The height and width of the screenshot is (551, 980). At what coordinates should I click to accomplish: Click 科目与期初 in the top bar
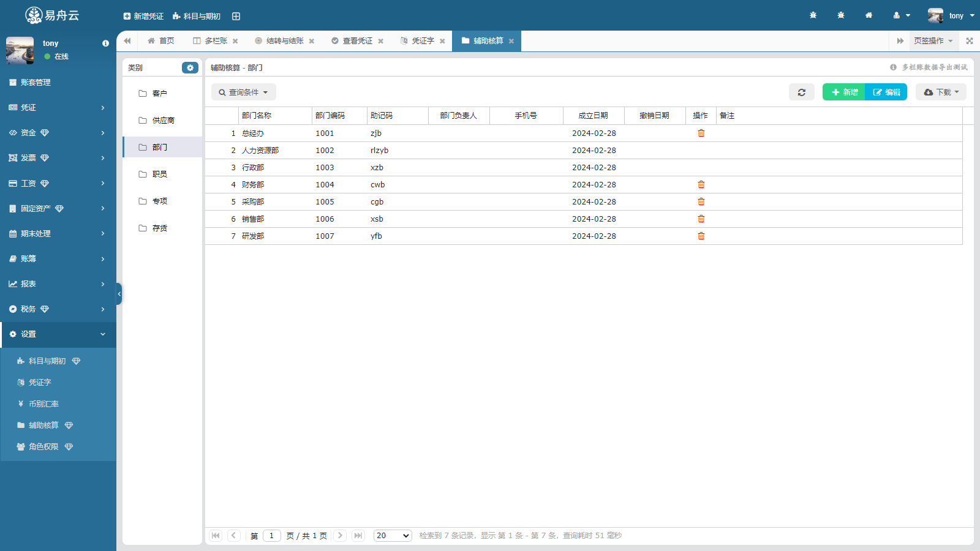tap(197, 16)
